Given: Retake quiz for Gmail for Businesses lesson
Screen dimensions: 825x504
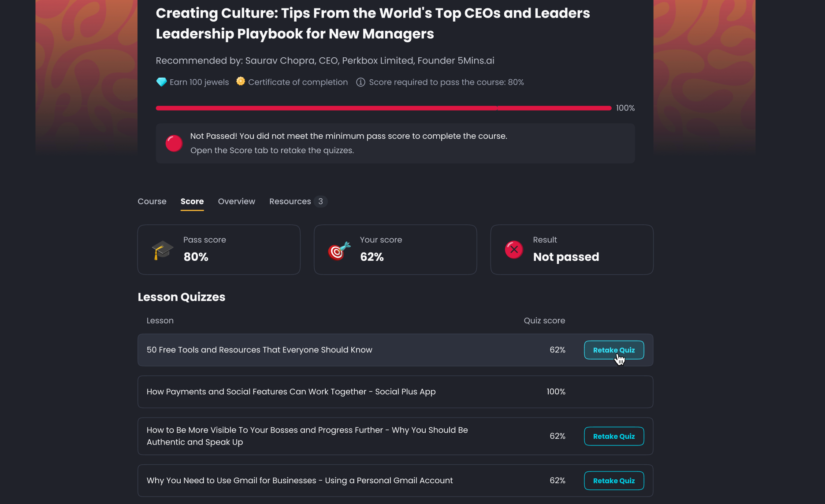Looking at the screenshot, I should pos(614,481).
